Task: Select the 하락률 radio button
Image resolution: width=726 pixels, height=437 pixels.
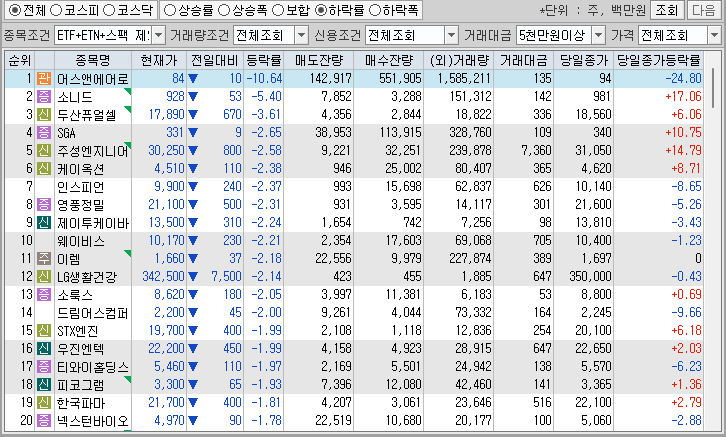Action: point(321,10)
